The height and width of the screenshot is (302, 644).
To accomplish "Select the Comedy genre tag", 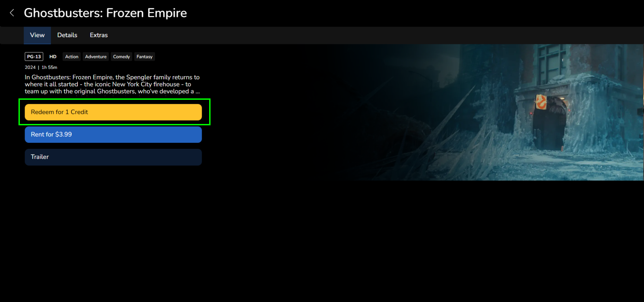I will click(x=121, y=57).
